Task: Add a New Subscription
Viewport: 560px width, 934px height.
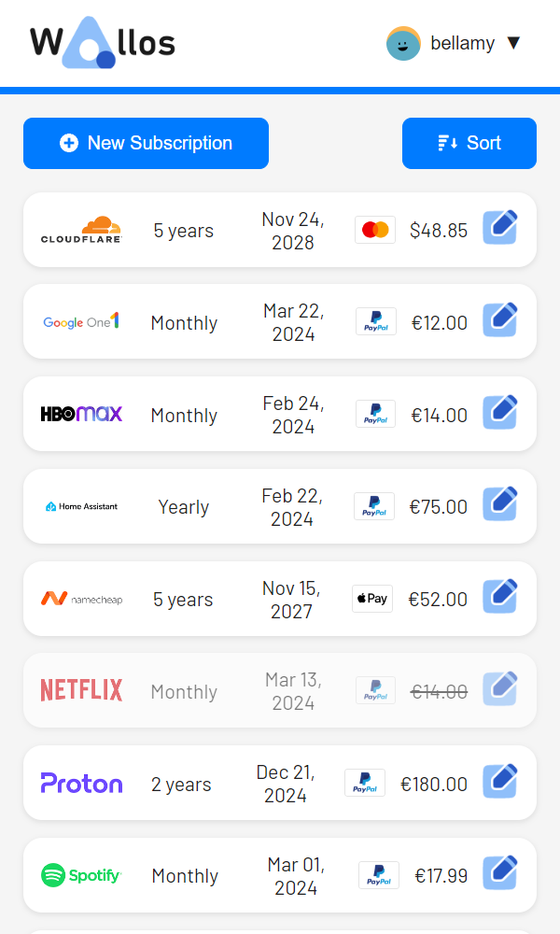Action: tap(146, 143)
